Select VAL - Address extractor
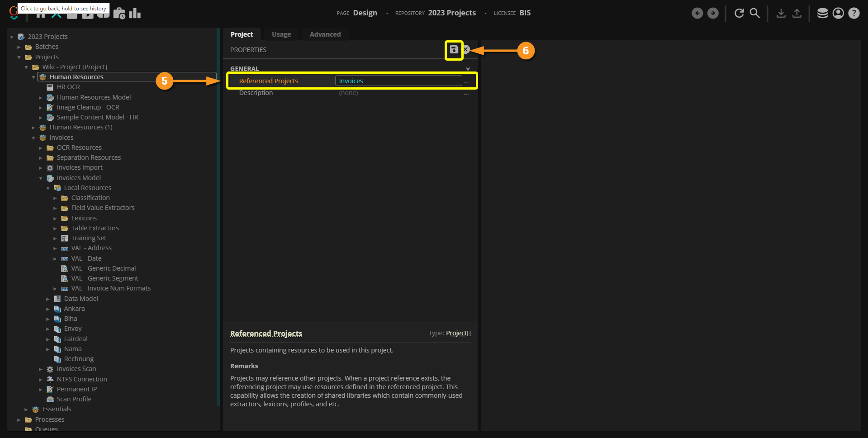Viewport: 868px width, 438px height. click(91, 248)
